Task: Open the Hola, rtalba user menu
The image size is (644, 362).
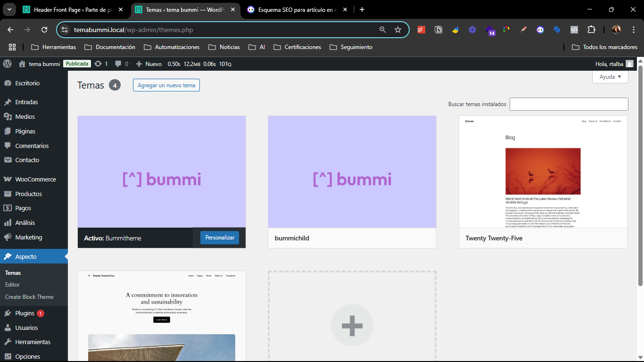Action: pyautogui.click(x=614, y=64)
